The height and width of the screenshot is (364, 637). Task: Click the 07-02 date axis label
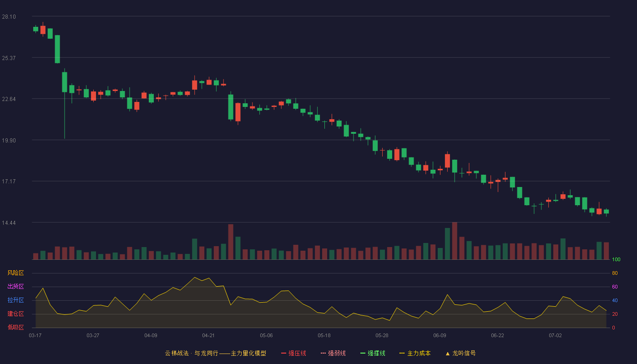(555, 335)
